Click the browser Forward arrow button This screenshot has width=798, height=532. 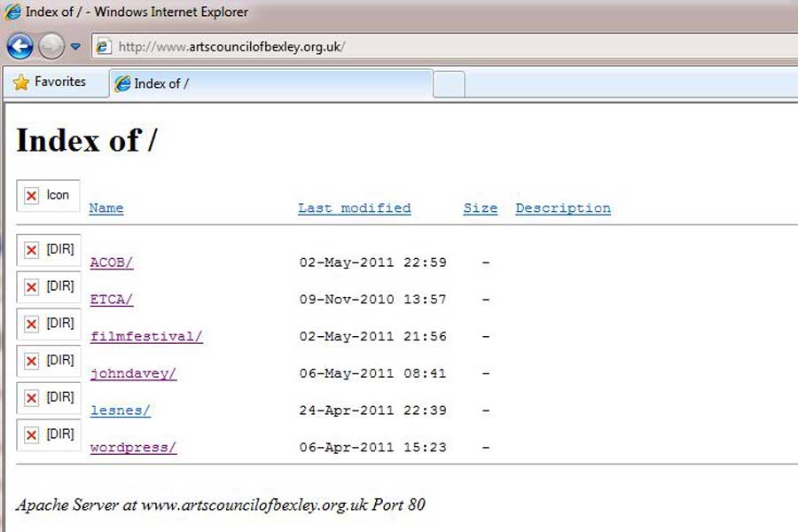pos(51,45)
